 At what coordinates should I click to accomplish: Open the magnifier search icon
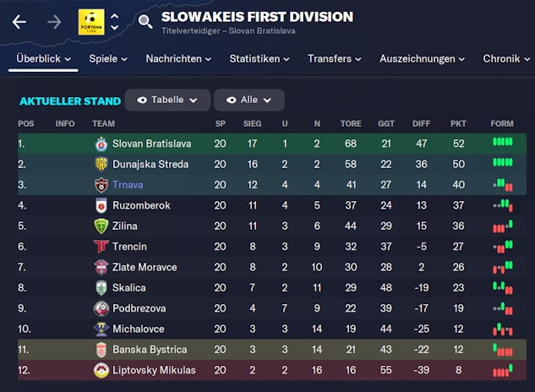(145, 22)
